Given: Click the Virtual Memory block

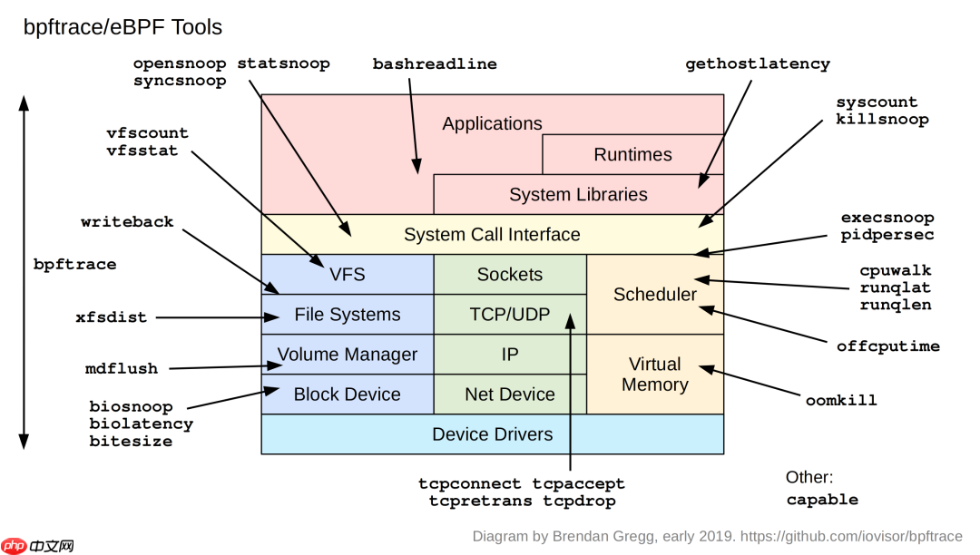Looking at the screenshot, I should [x=655, y=375].
